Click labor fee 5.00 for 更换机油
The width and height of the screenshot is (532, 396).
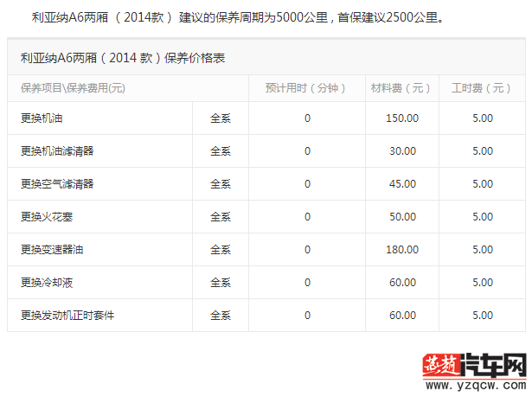483,118
